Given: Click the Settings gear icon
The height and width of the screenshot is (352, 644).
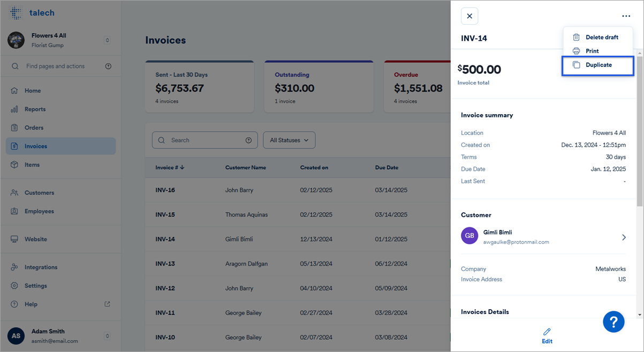Looking at the screenshot, I should coord(14,286).
